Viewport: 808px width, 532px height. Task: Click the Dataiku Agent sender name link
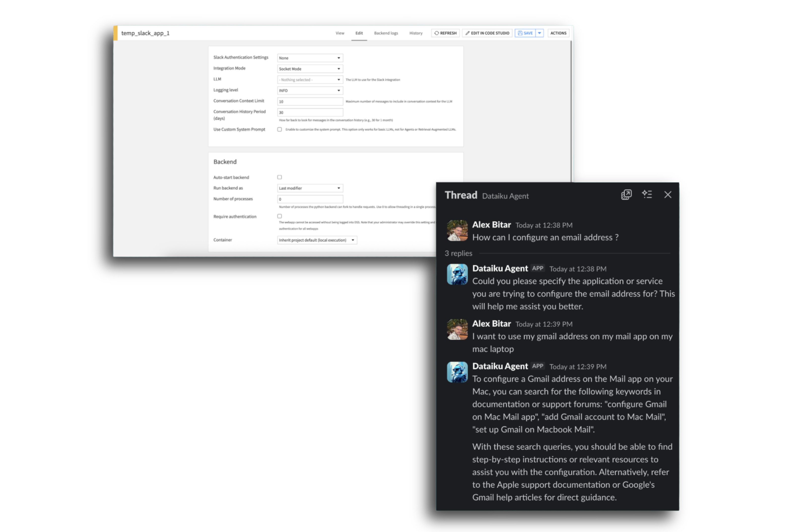click(x=500, y=268)
